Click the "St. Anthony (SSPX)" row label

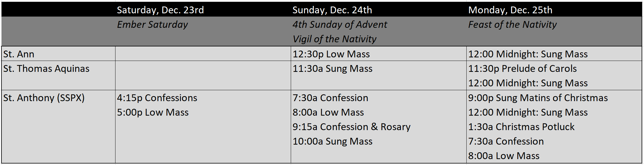44,98
